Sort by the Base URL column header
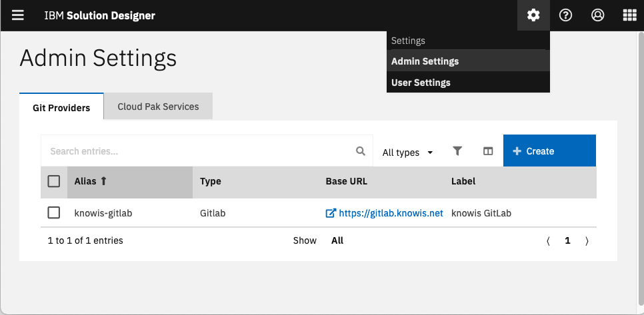 tap(346, 181)
